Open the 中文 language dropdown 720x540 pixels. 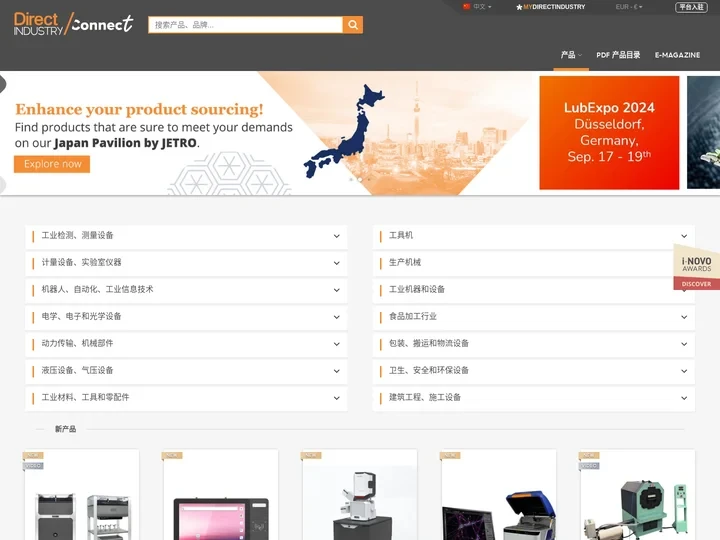coord(482,6)
